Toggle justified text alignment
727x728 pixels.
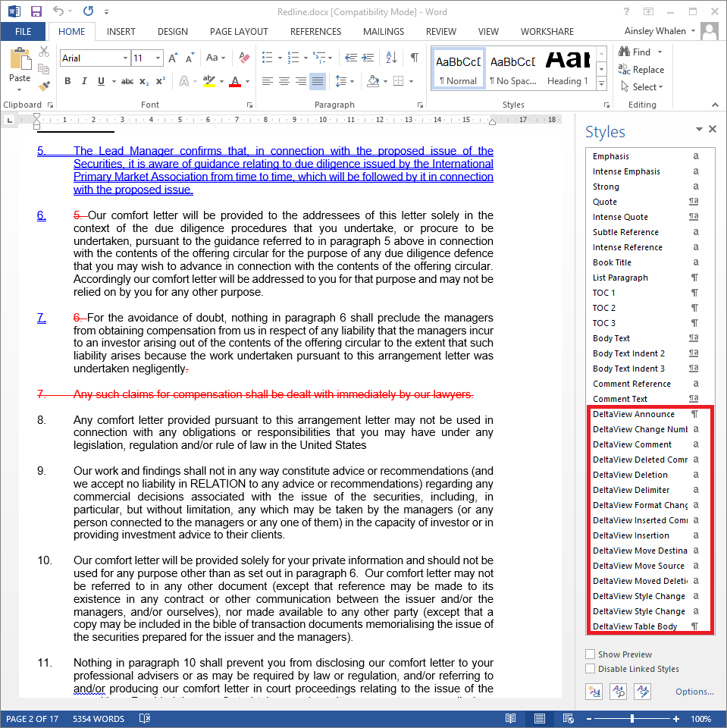pyautogui.click(x=318, y=81)
